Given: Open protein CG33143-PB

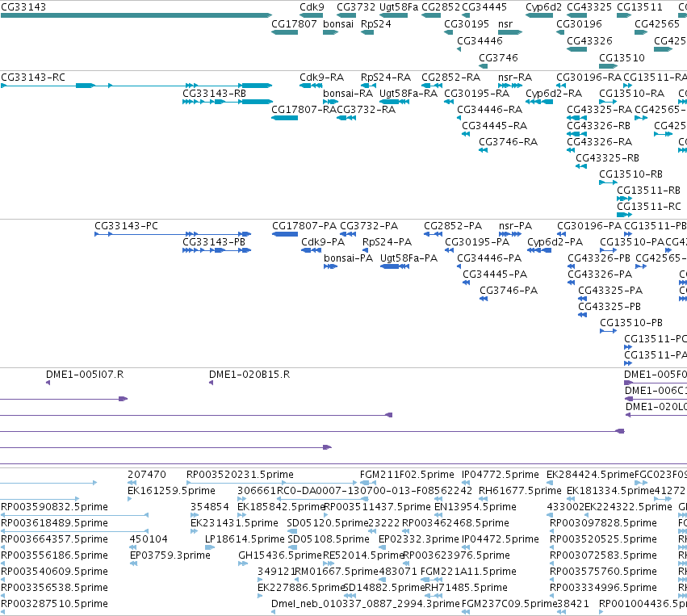Looking at the screenshot, I should click(x=214, y=242).
